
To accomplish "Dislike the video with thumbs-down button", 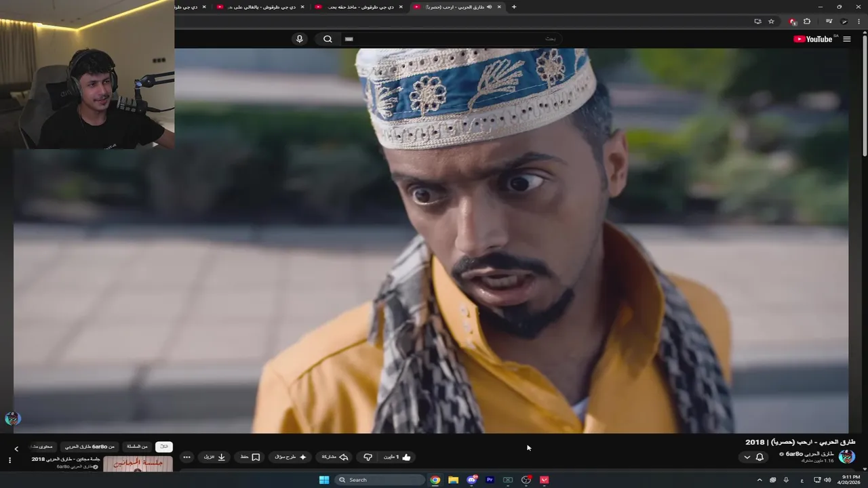I will point(368,457).
